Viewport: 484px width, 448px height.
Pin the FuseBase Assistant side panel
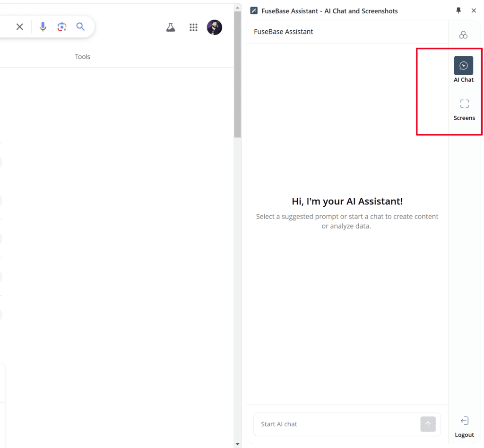point(458,10)
